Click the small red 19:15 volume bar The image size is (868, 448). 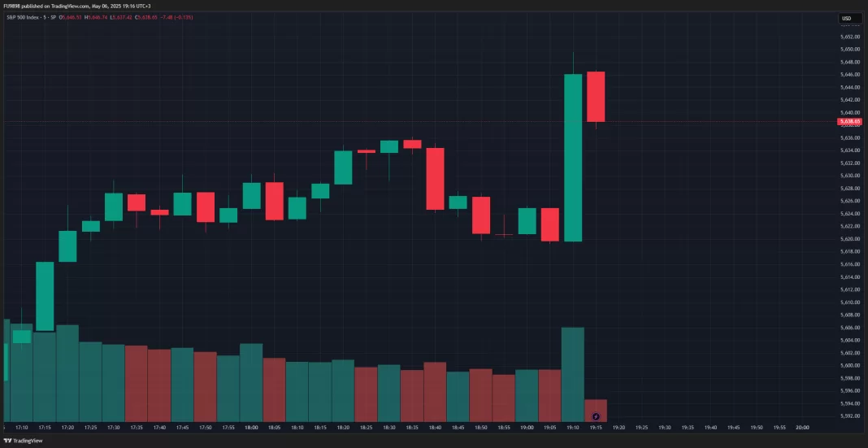click(x=596, y=409)
